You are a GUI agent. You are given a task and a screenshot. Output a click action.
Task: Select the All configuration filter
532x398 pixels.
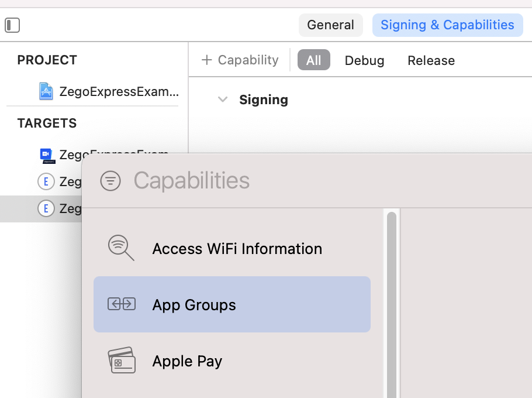click(313, 60)
